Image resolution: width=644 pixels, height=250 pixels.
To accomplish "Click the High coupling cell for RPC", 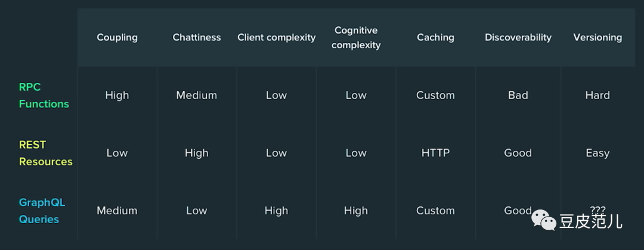I will coord(117,95).
